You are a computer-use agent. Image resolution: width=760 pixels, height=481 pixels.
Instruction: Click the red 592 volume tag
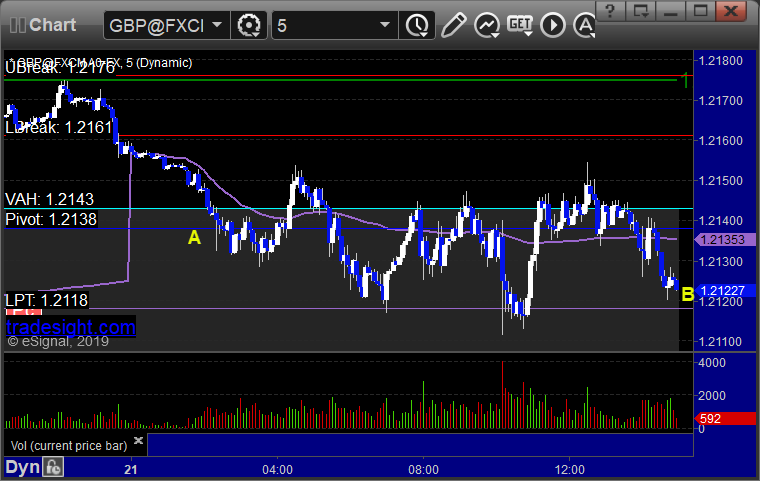[726, 418]
